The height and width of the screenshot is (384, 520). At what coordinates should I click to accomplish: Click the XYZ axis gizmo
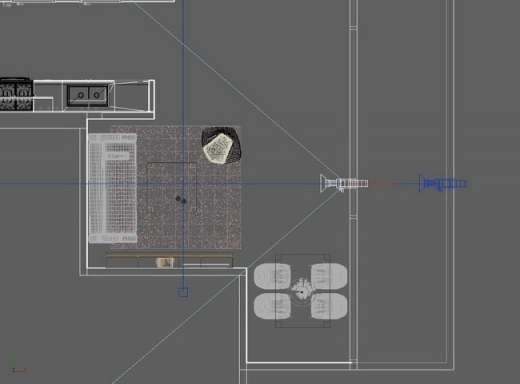[18, 365]
